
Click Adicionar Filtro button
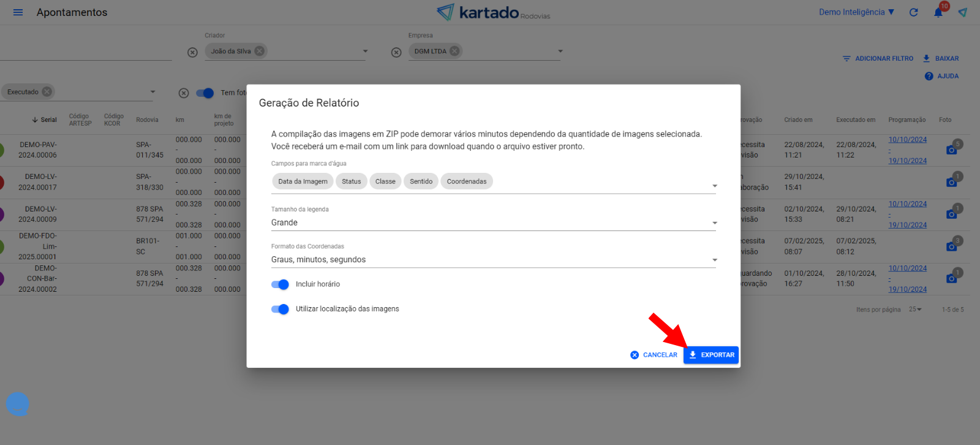pyautogui.click(x=878, y=59)
